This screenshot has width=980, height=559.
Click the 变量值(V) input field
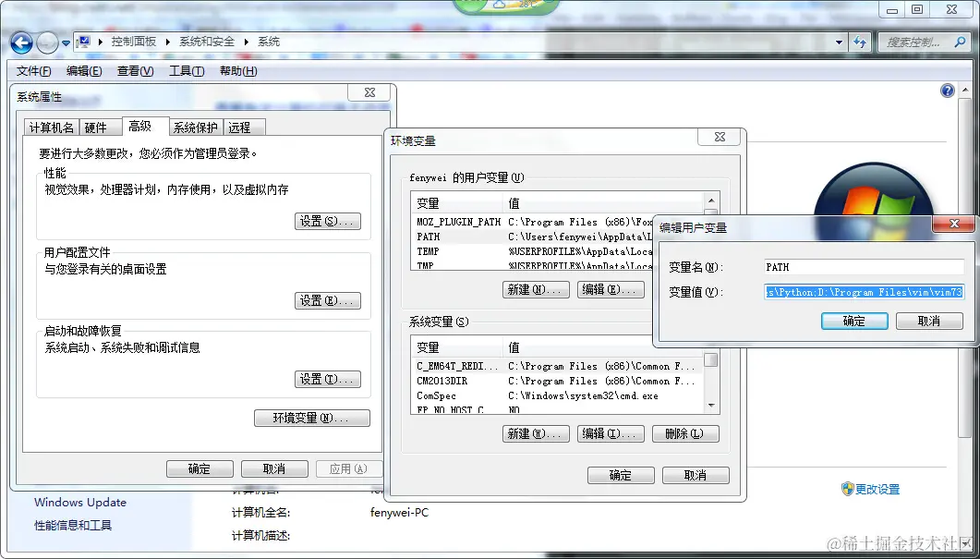coord(864,291)
